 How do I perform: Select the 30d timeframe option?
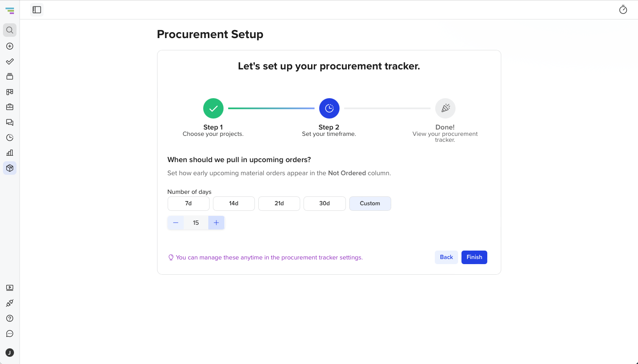tap(325, 204)
